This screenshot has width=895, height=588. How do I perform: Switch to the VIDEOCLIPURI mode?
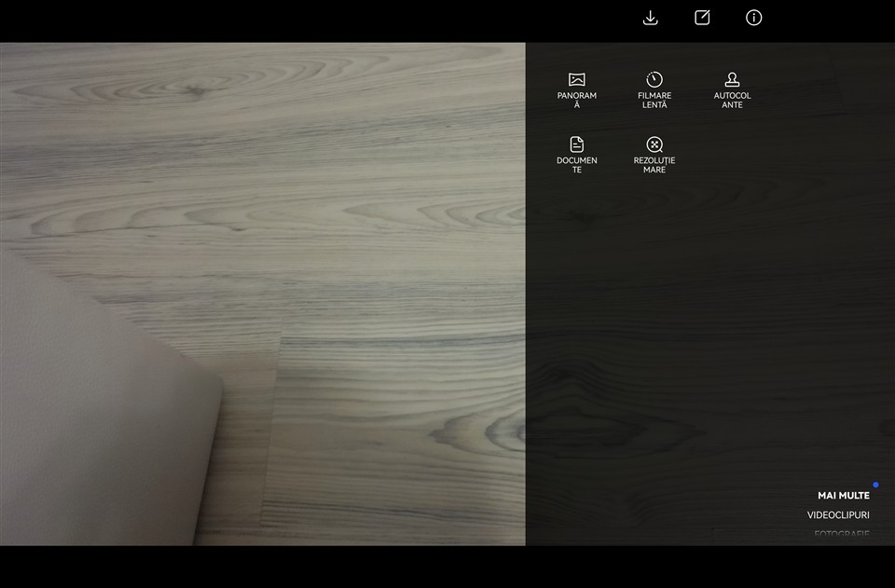point(838,514)
